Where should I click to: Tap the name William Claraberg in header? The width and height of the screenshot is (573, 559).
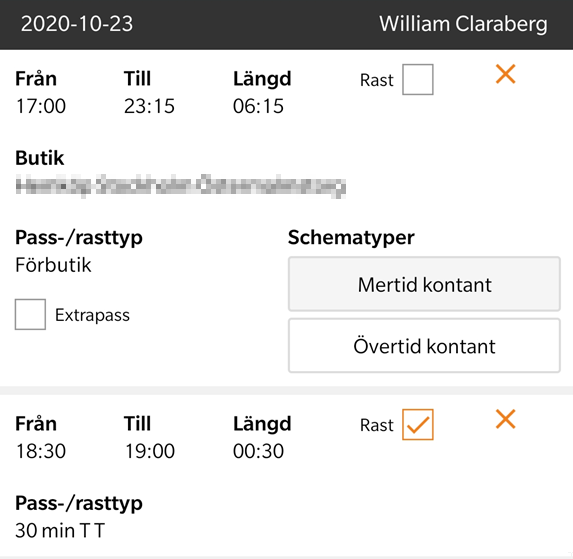[463, 24]
